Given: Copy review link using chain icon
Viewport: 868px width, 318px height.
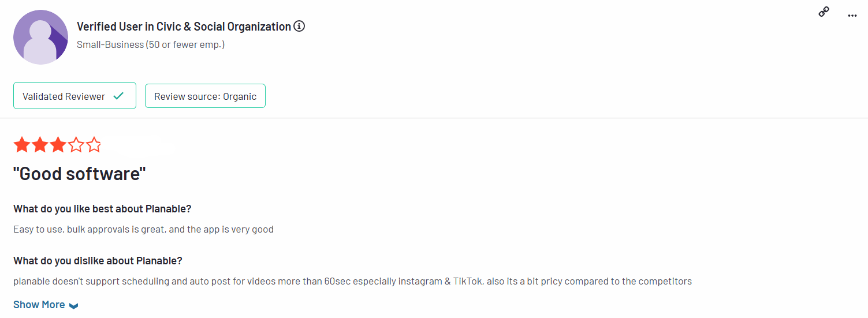Looking at the screenshot, I should coord(824,12).
